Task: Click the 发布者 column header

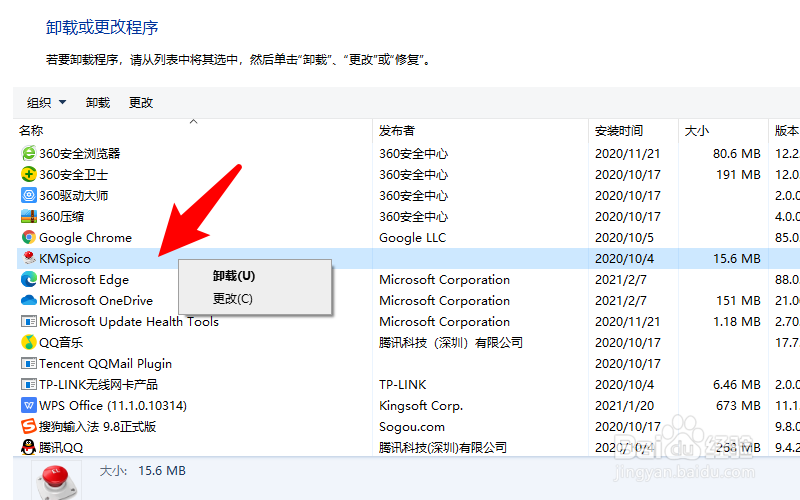Action: (x=397, y=131)
